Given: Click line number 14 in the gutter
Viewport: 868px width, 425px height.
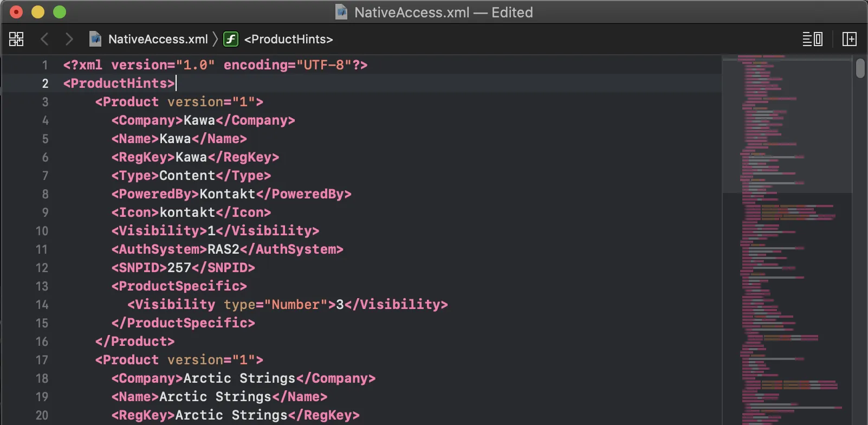Looking at the screenshot, I should tap(42, 305).
